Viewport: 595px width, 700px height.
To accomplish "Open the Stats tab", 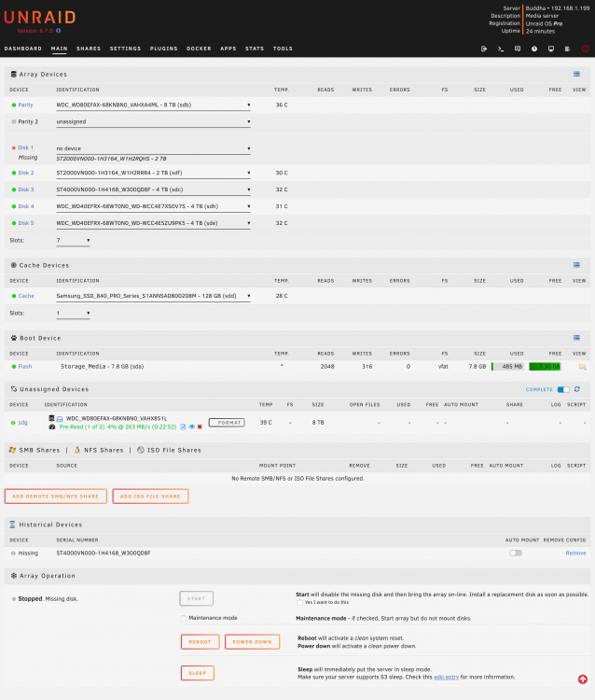I will [255, 49].
